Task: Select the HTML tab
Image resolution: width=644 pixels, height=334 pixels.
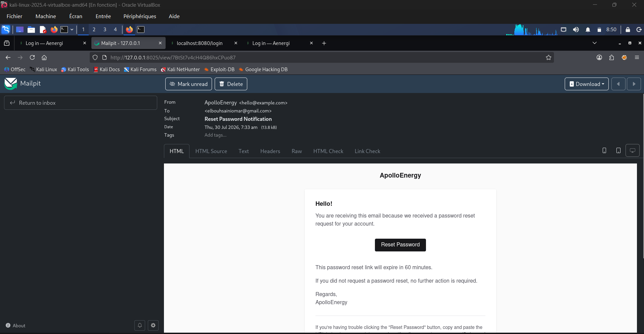Action: tap(177, 151)
